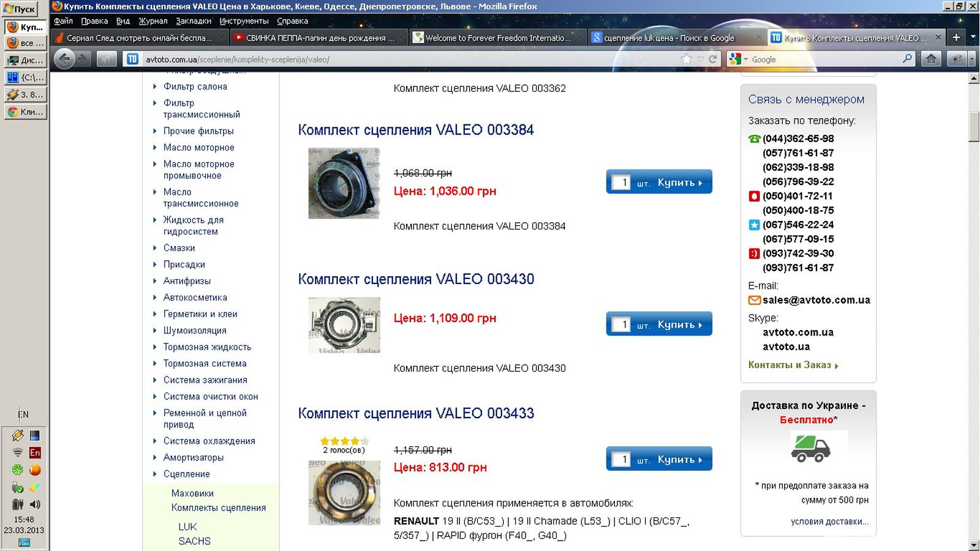
Task: Click the star rating for VALEO 003433
Action: point(344,441)
